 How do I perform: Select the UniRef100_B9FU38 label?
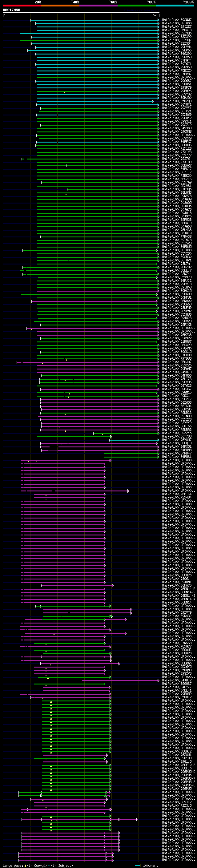pos(177,220)
